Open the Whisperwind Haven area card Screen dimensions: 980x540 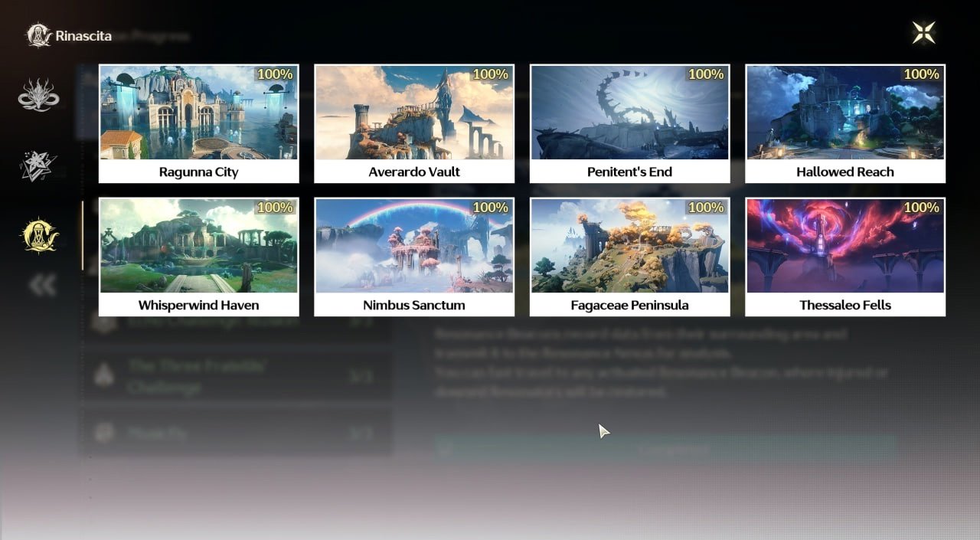[x=199, y=257]
